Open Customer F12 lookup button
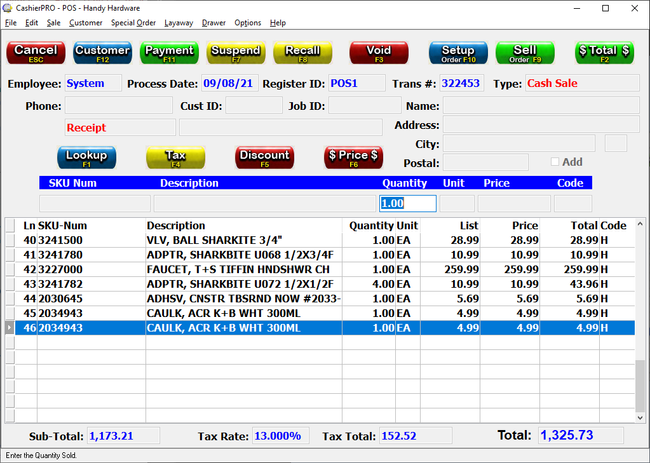 pos(102,53)
